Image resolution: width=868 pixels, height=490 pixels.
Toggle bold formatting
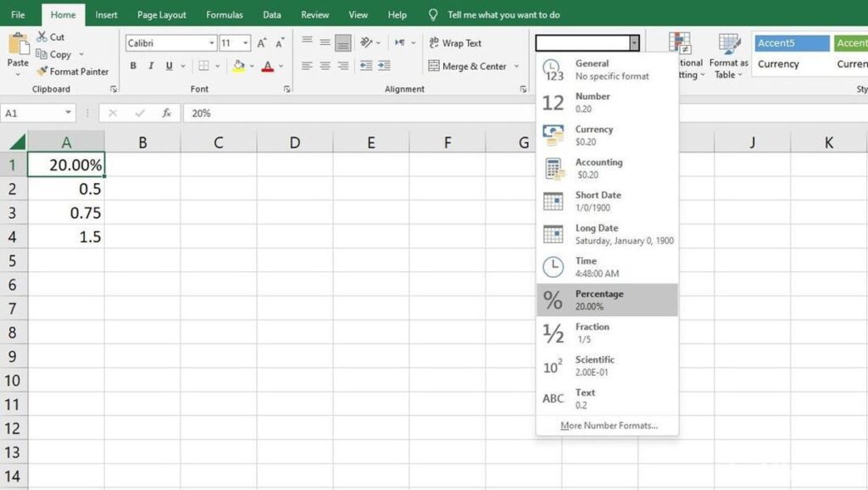132,65
